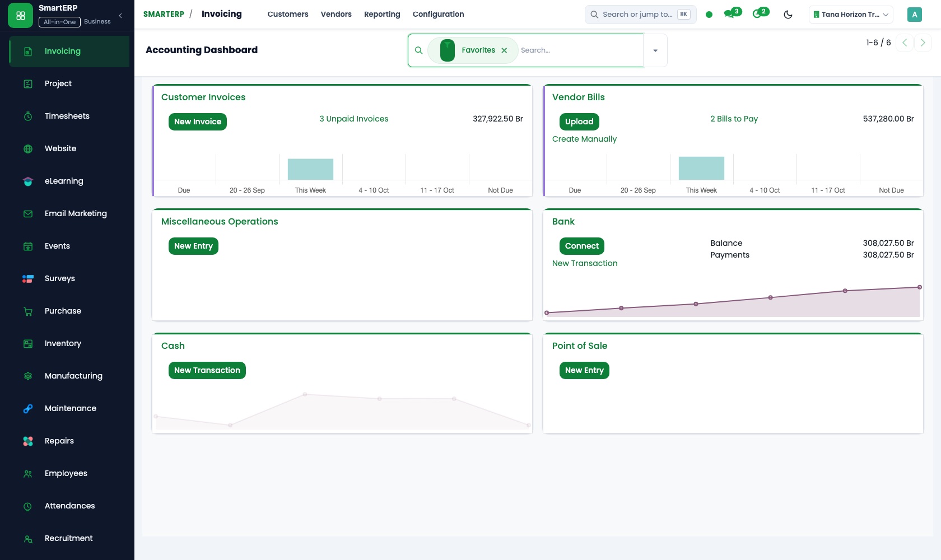Open the Inventory icon in sidebar
This screenshot has width=941, height=560.
pyautogui.click(x=28, y=343)
